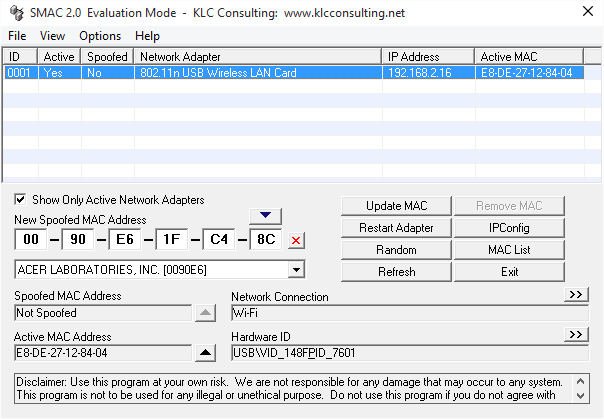The width and height of the screenshot is (604, 419).
Task: Open the MAC List
Action: [509, 250]
